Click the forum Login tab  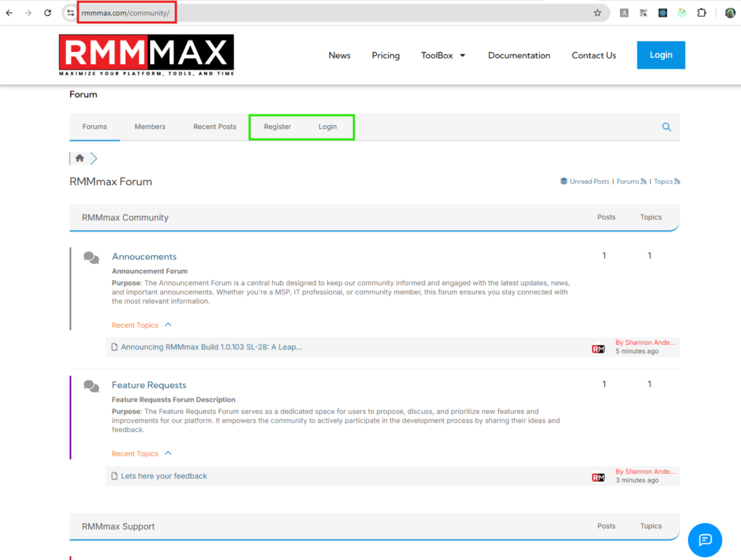click(328, 127)
